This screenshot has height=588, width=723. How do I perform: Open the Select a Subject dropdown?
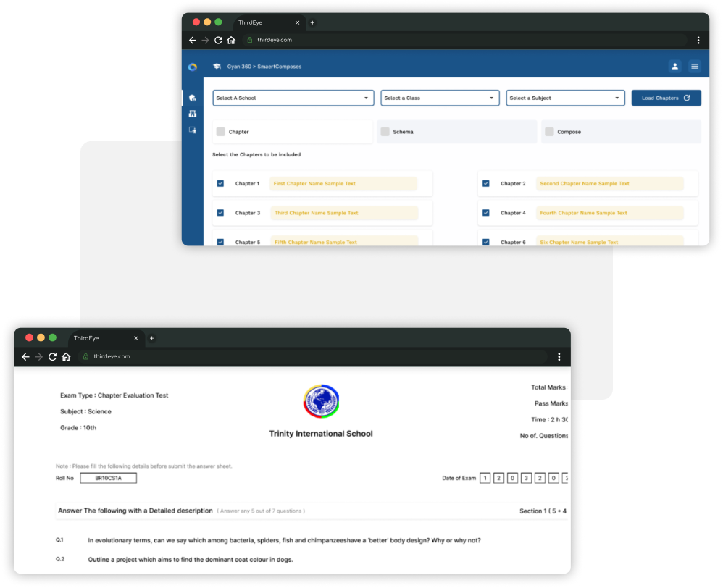[565, 98]
